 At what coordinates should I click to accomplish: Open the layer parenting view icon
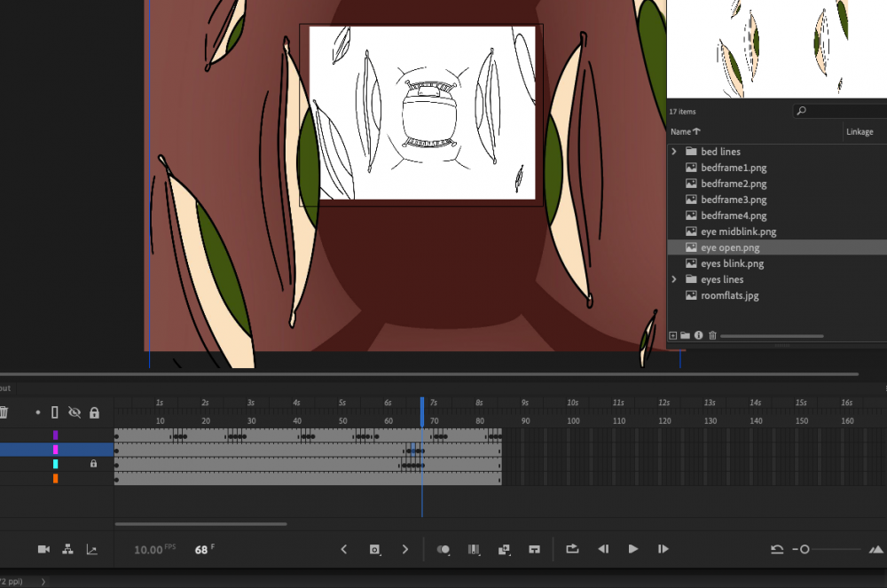pyautogui.click(x=67, y=550)
